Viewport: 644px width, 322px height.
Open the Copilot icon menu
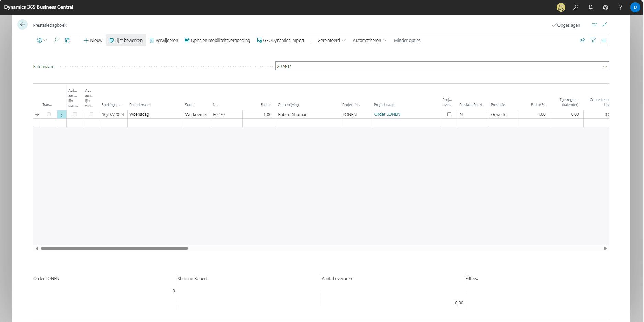point(42,40)
